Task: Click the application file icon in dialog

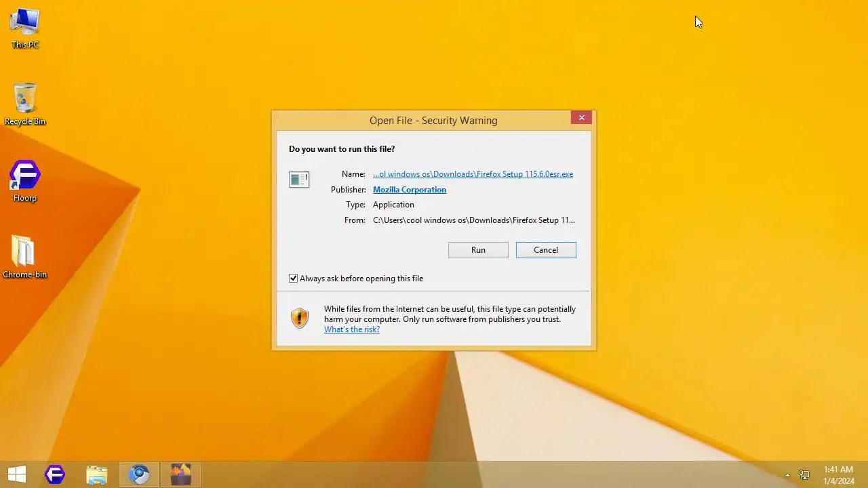Action: 299,179
